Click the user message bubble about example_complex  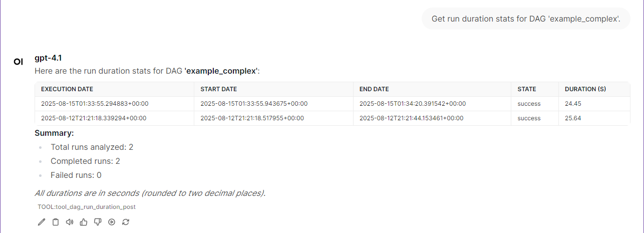[526, 19]
